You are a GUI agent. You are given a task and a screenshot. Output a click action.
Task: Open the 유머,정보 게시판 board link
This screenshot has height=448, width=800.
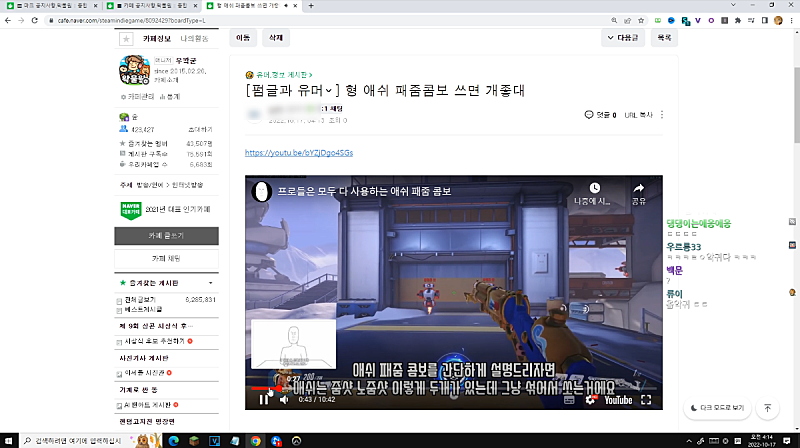click(284, 75)
